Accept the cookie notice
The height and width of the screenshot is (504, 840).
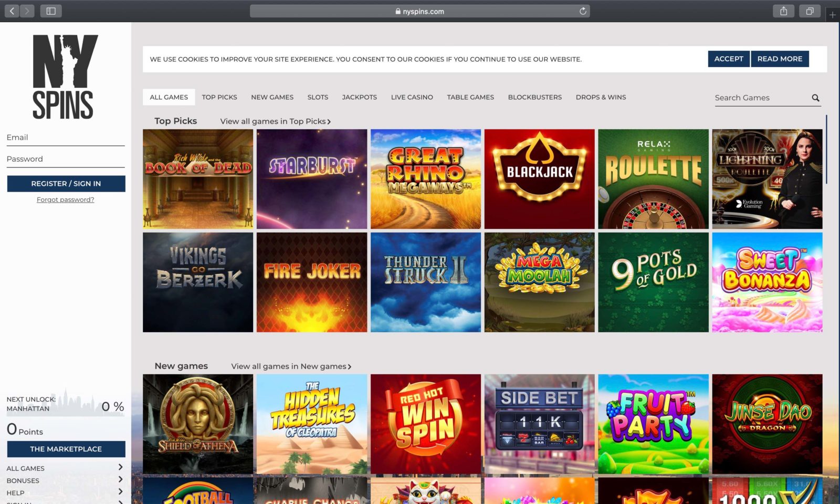coord(728,59)
